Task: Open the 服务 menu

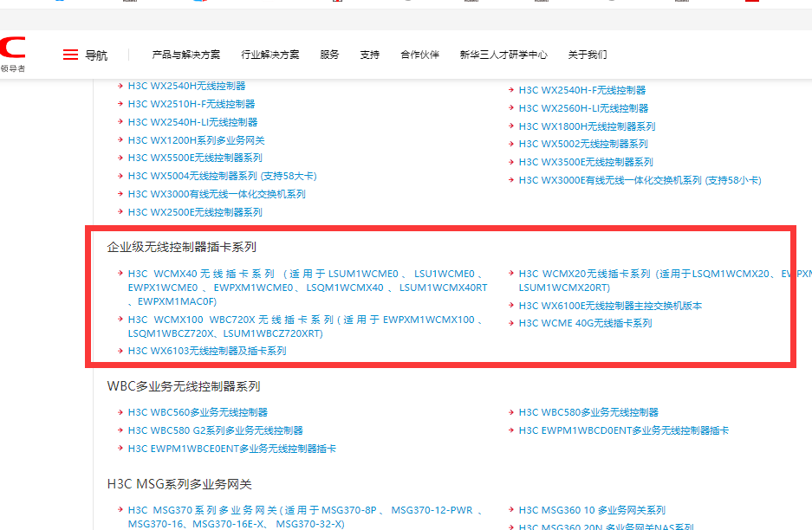Action: [x=329, y=55]
